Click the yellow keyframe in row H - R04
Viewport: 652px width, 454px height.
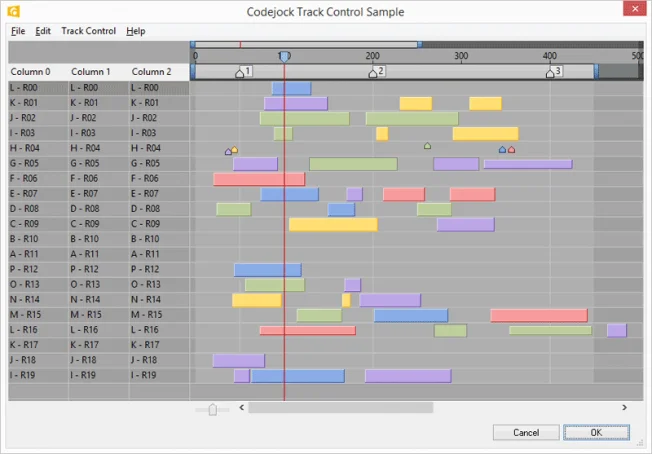point(234,150)
